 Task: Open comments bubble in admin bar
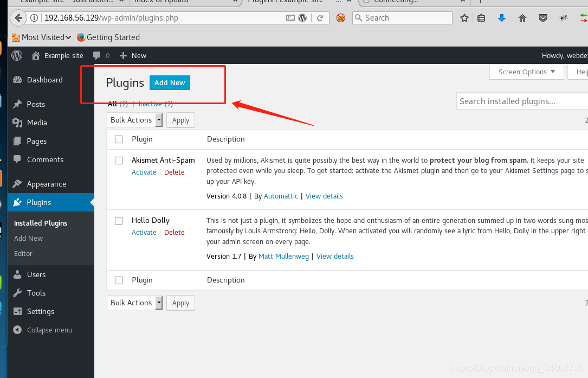point(101,55)
